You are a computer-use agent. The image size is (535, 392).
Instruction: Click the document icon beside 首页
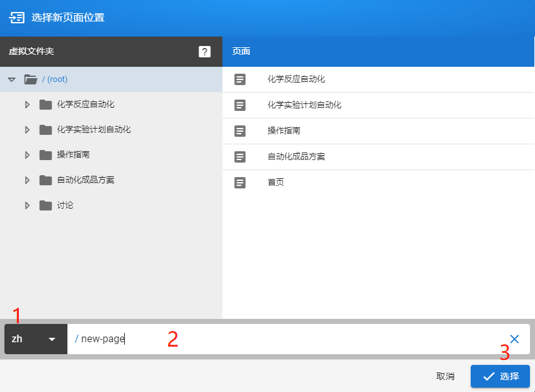240,182
